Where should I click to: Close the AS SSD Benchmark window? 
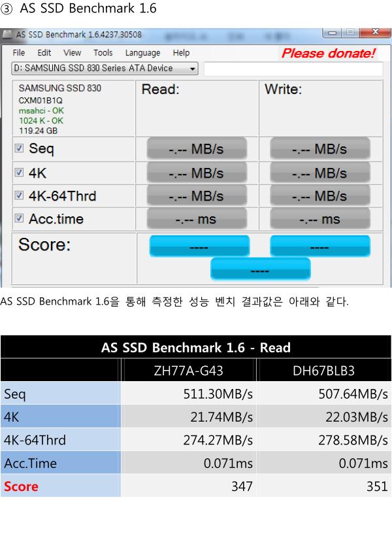pos(374,33)
